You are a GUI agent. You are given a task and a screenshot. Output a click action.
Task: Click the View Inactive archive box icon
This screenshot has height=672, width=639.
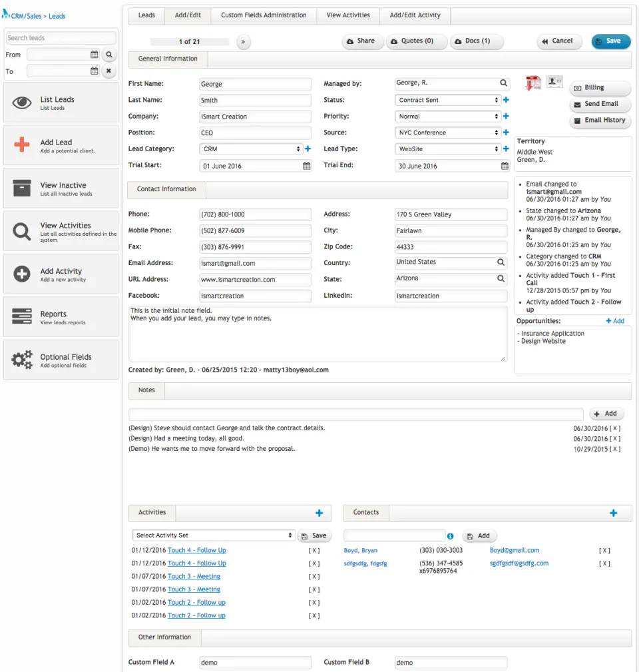pyautogui.click(x=22, y=188)
